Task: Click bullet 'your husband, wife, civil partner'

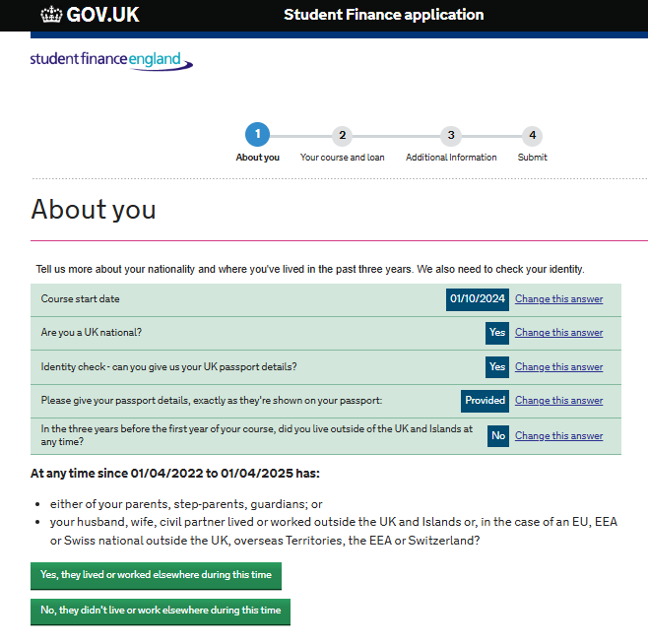Action: click(334, 531)
